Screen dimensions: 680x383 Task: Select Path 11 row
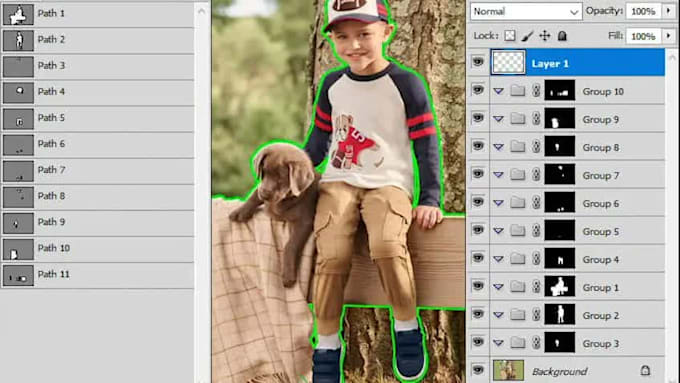click(x=98, y=275)
